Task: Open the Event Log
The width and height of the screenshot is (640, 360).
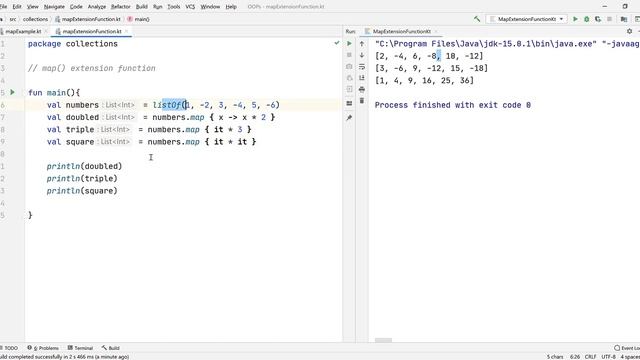Action: (x=627, y=348)
